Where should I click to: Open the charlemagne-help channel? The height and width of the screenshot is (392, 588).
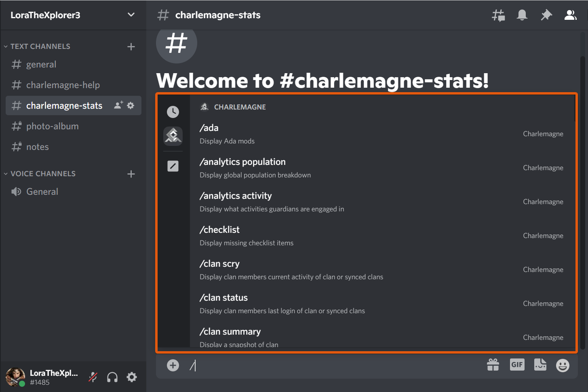point(73,85)
